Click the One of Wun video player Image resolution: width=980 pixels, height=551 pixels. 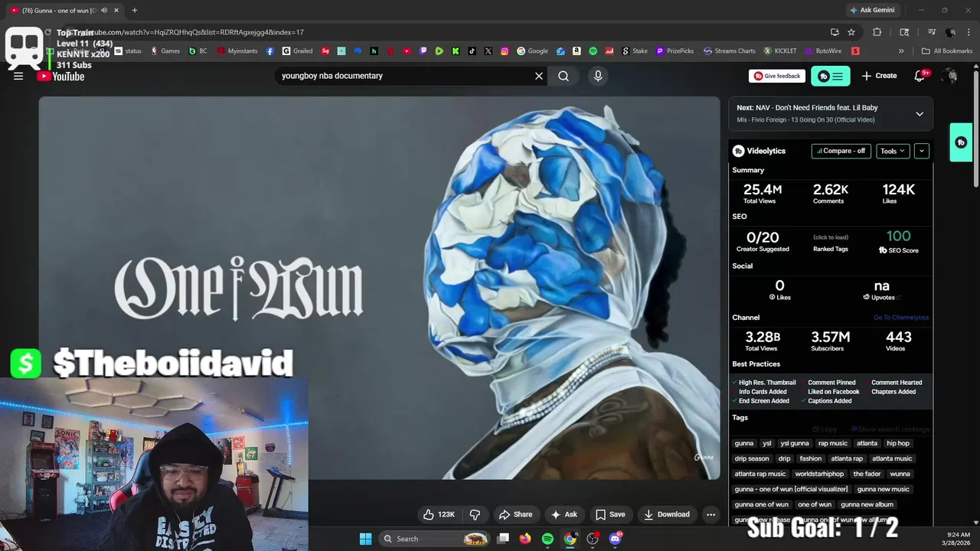pos(380,288)
